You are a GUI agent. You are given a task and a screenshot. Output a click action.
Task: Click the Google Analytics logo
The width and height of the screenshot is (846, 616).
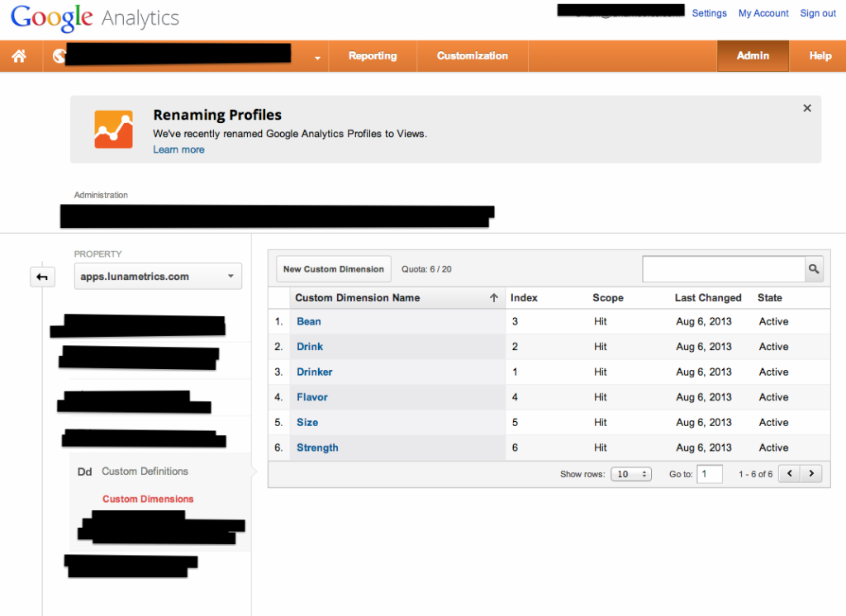(x=95, y=18)
